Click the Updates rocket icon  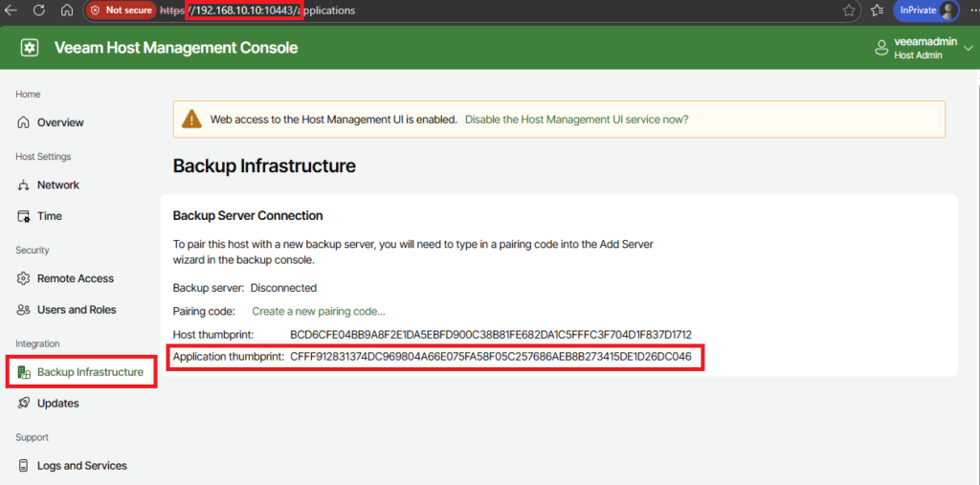point(24,404)
